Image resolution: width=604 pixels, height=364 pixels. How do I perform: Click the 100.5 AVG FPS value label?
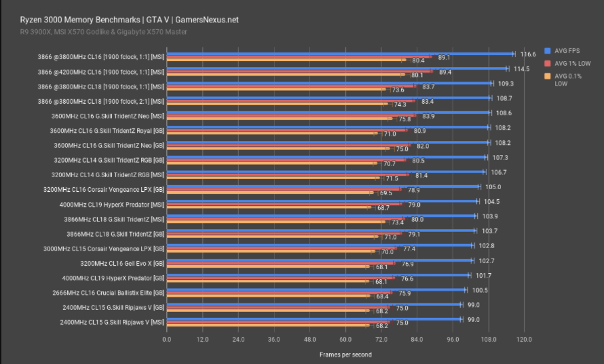480,290
